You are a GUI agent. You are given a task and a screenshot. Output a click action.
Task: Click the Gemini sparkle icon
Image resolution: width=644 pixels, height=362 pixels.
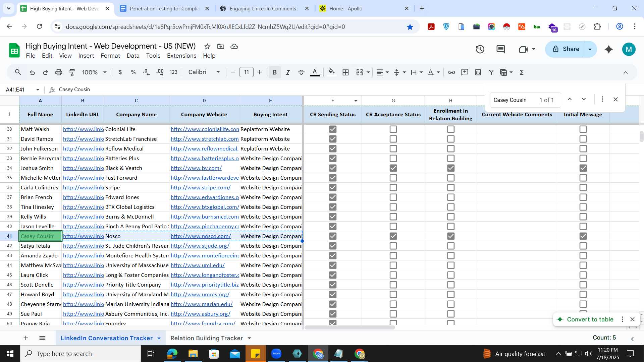[x=609, y=49]
